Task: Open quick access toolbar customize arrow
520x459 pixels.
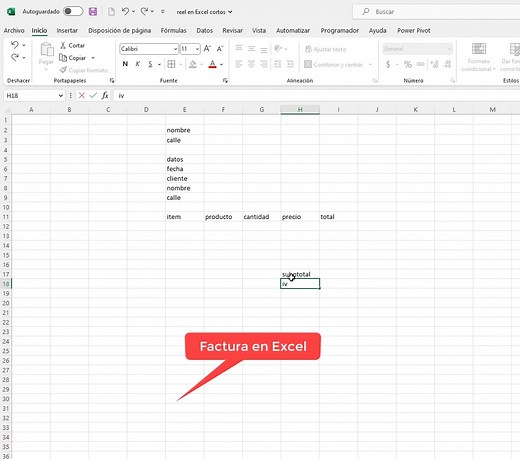Action: [163, 12]
